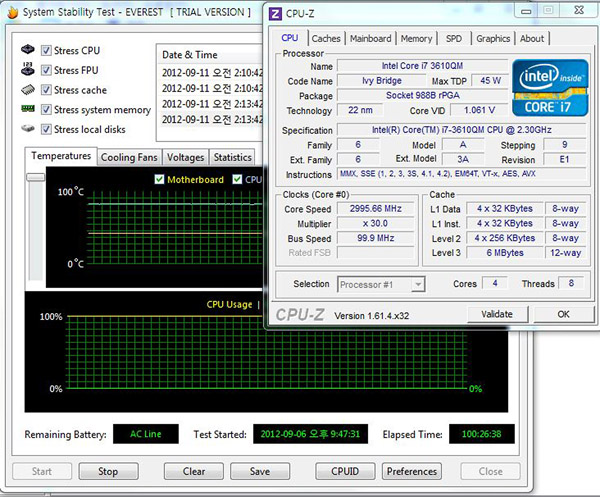Click the Cores count value 4
The height and width of the screenshot is (497, 600).
coord(495,283)
